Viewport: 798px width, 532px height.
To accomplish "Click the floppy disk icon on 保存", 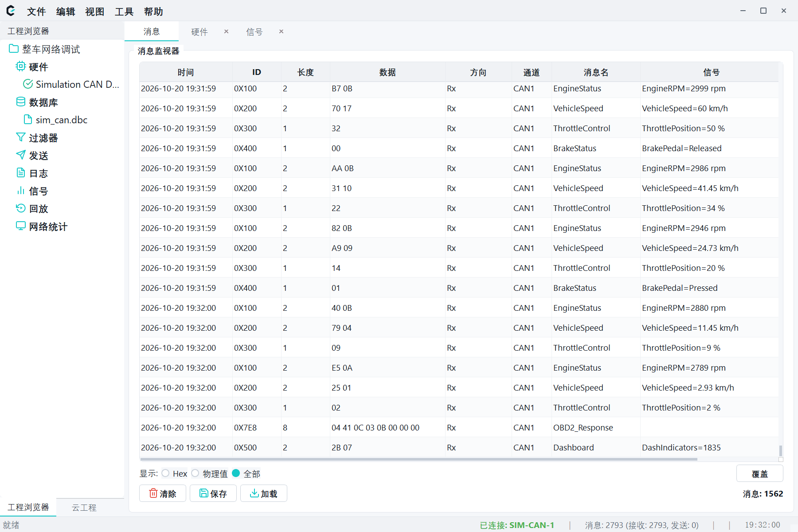I will point(204,493).
